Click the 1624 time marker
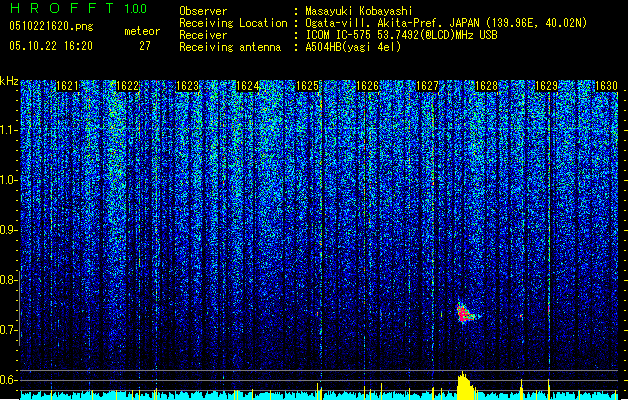629x400 pixels. coord(248,86)
